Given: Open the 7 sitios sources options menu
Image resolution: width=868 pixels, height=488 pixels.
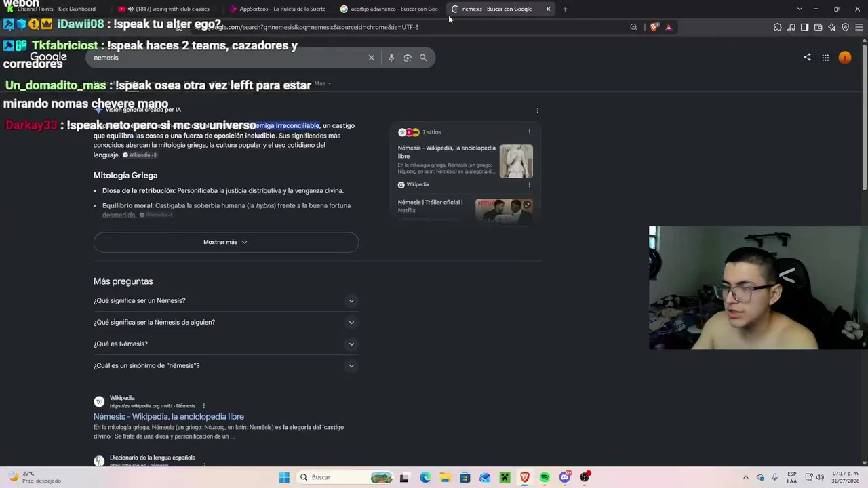Looking at the screenshot, I should point(530,132).
